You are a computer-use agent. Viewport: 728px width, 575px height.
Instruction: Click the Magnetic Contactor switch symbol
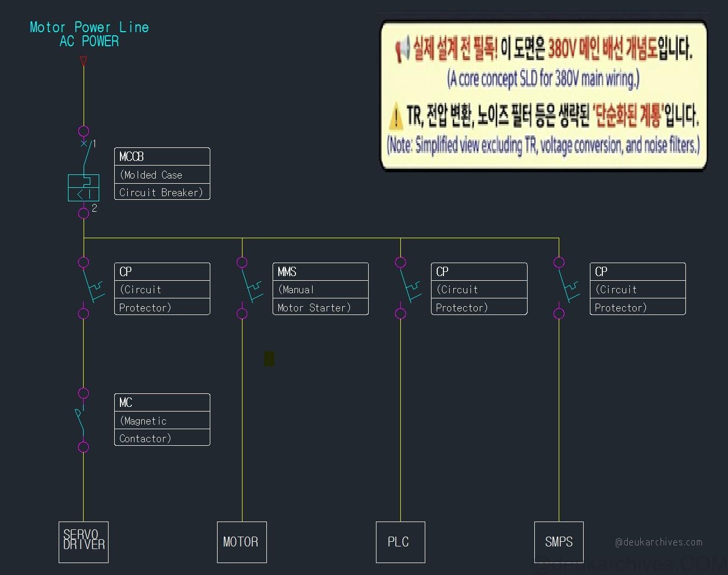click(82, 420)
